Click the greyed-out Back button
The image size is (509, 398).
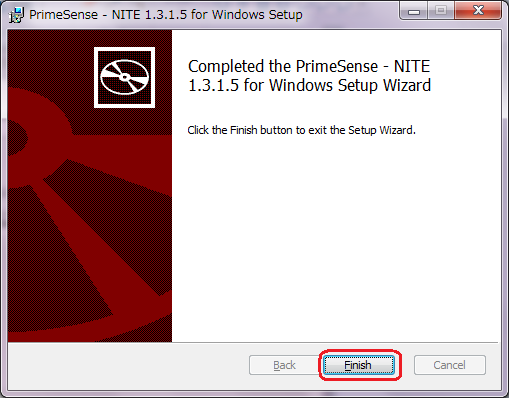[x=284, y=365]
